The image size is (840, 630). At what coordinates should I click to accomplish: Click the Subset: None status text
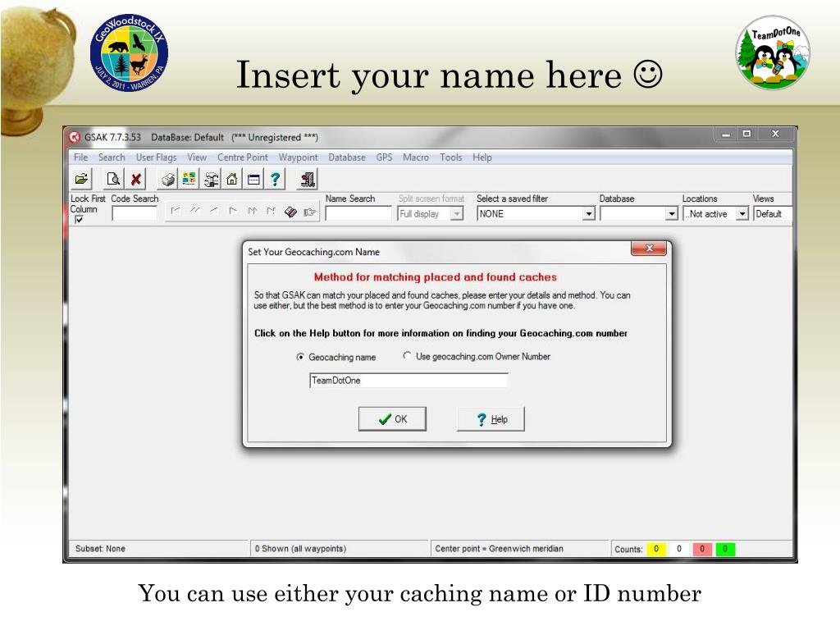click(x=100, y=549)
